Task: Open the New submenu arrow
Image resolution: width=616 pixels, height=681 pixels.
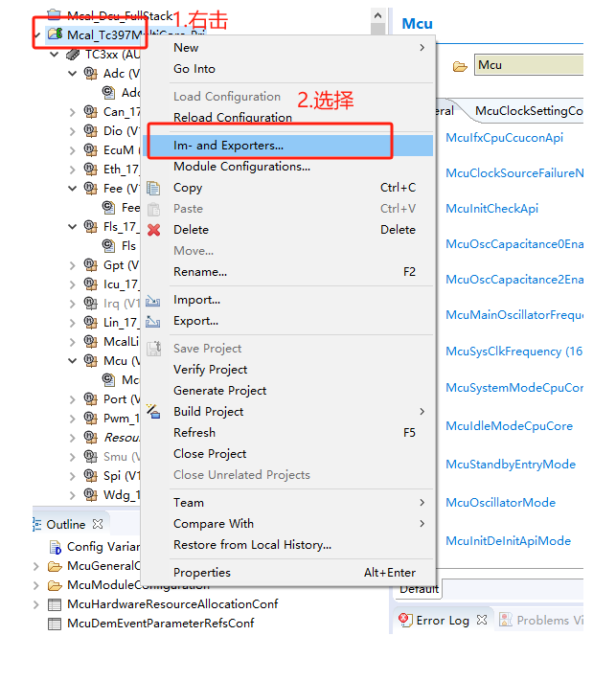Action: [x=422, y=48]
